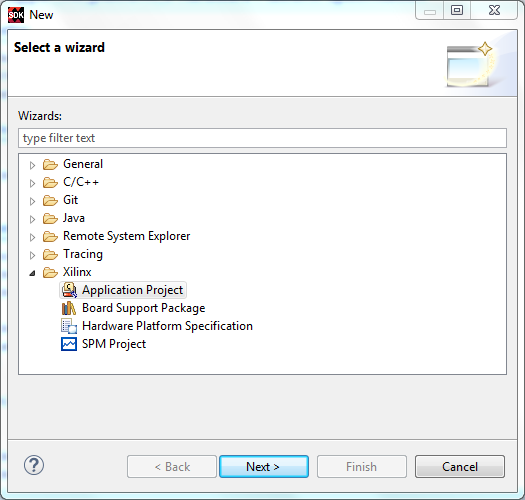Click the Hardware Platform Specification icon

click(x=69, y=326)
